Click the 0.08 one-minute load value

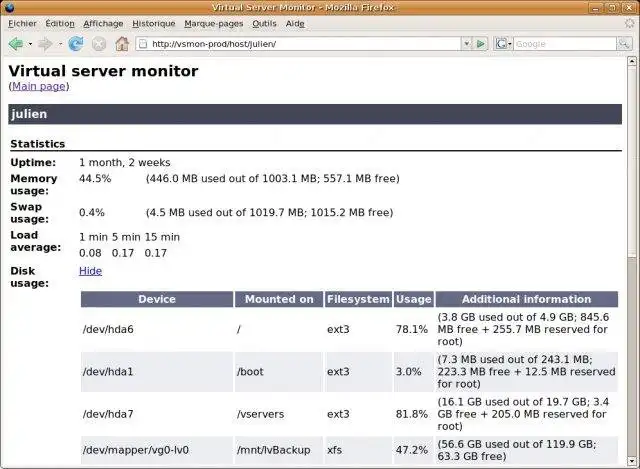(90, 253)
